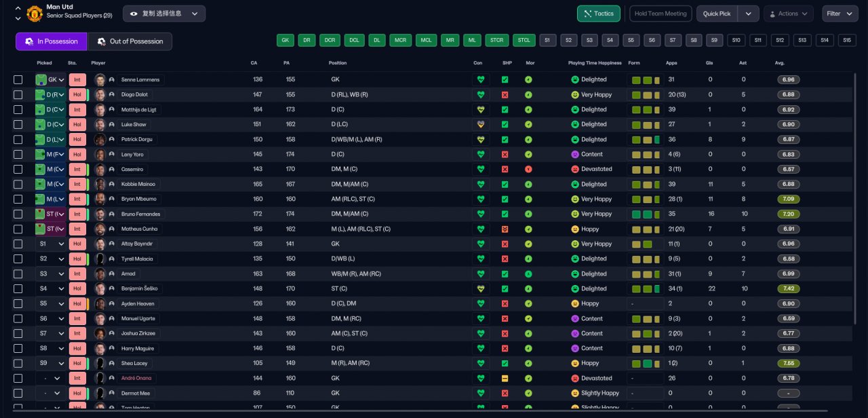Switch to the In Possession tab
This screenshot has height=418, width=868.
pos(52,41)
